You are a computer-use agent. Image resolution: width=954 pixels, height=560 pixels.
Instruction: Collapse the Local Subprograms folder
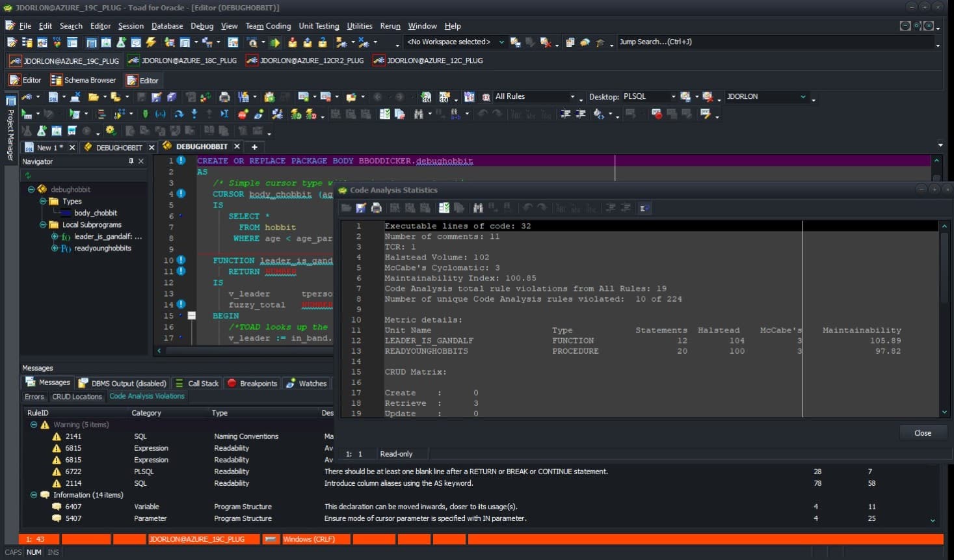coord(42,224)
